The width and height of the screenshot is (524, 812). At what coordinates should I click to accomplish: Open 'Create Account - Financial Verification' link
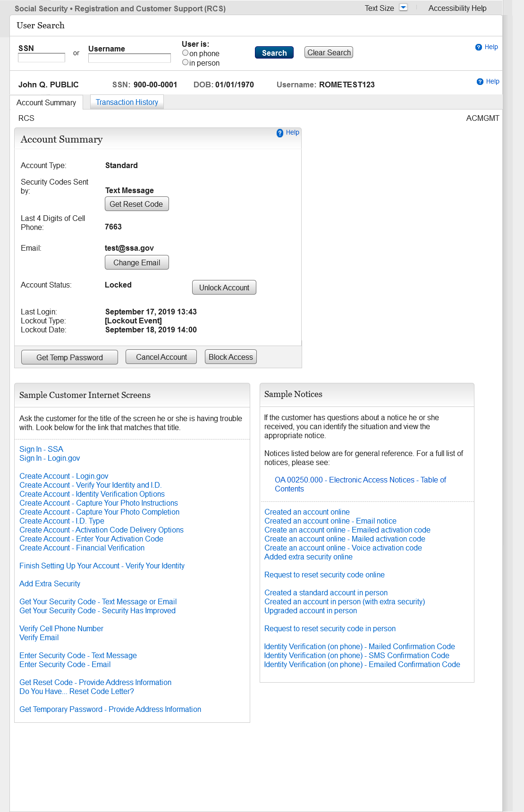click(82, 548)
